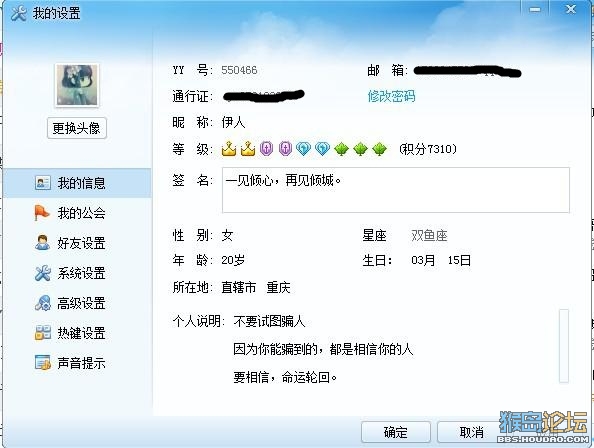
Task: Click the 签名 signature text box
Action: [395, 190]
